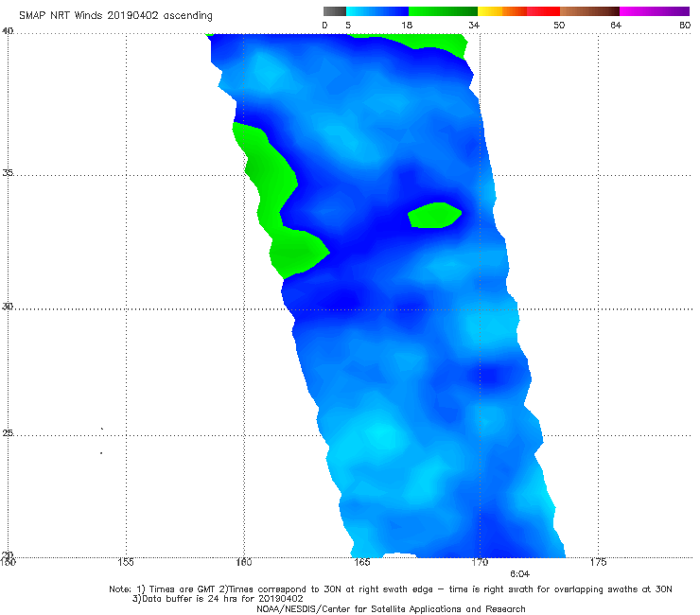The image size is (700, 615).
Task: Click the brown segment of the color scale
Action: (589, 11)
